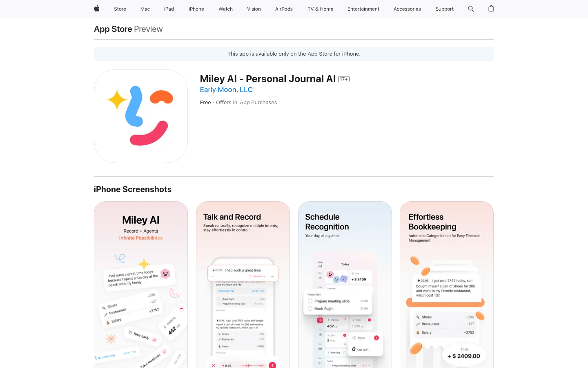Click the Miley AI app icon

[x=141, y=116]
